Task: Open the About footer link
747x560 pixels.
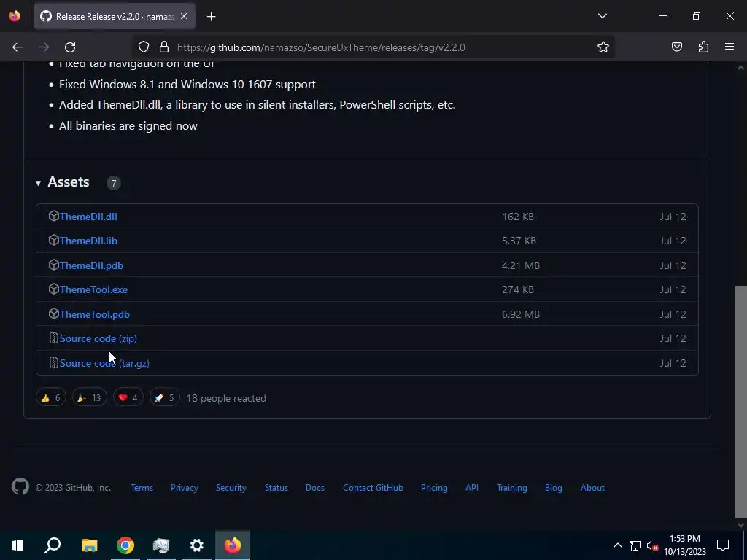Action: [x=592, y=488]
